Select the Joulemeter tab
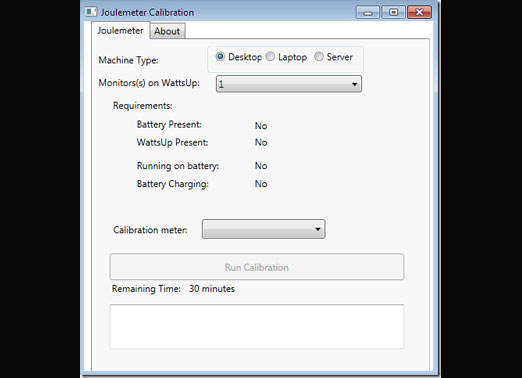The image size is (522, 378). point(120,30)
